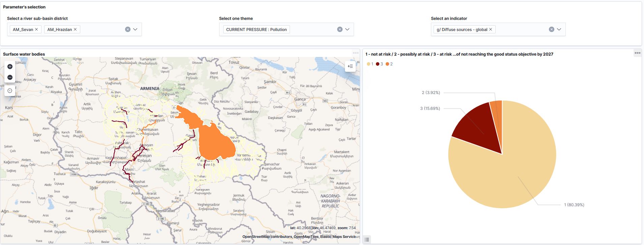The image size is (644, 245).
Task: Select legend swatch for category 1
Action: [x=369, y=64]
